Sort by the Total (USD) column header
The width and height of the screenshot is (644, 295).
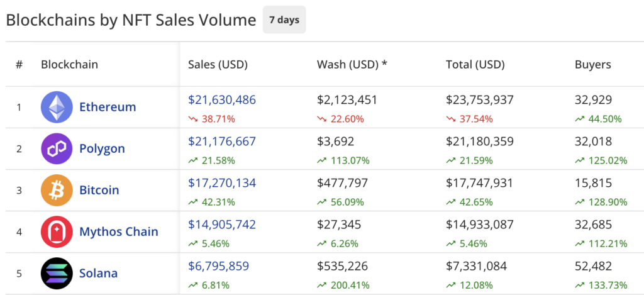pyautogui.click(x=475, y=64)
